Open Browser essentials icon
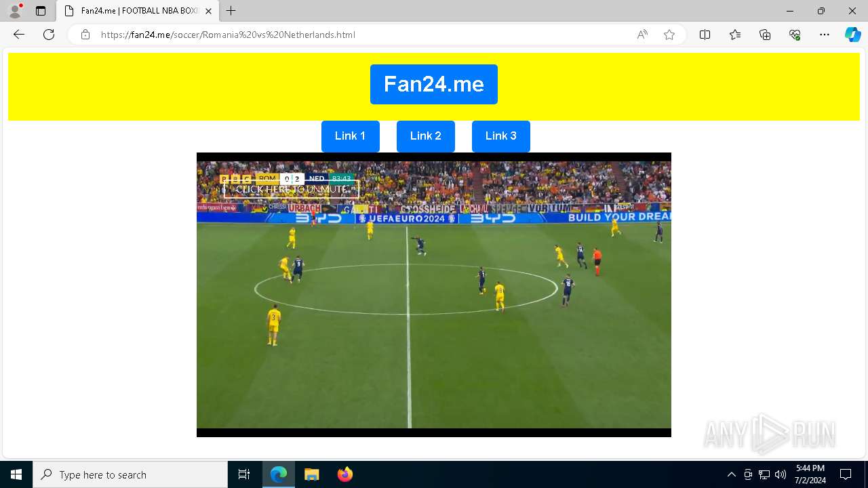This screenshot has height=488, width=868. [x=795, y=35]
